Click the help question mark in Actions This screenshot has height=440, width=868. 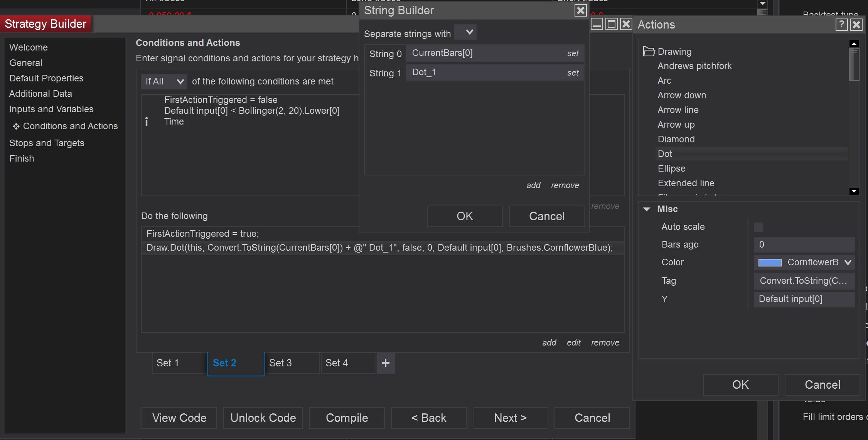tap(841, 25)
